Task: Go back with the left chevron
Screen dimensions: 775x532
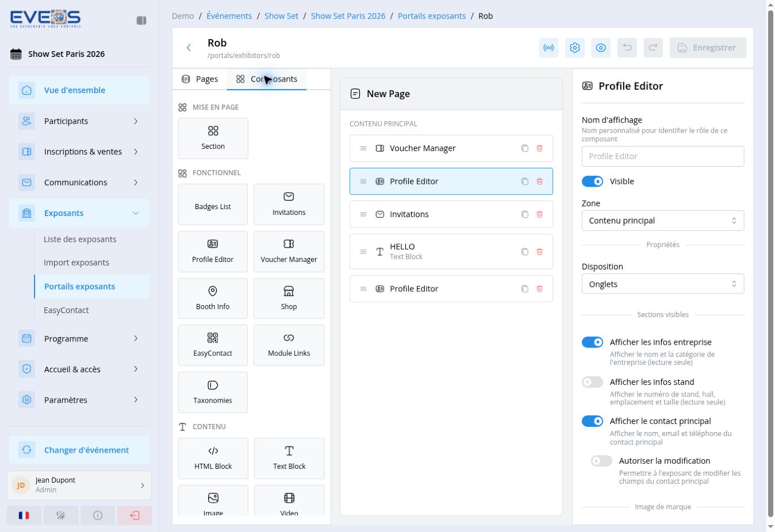Action: (189, 48)
